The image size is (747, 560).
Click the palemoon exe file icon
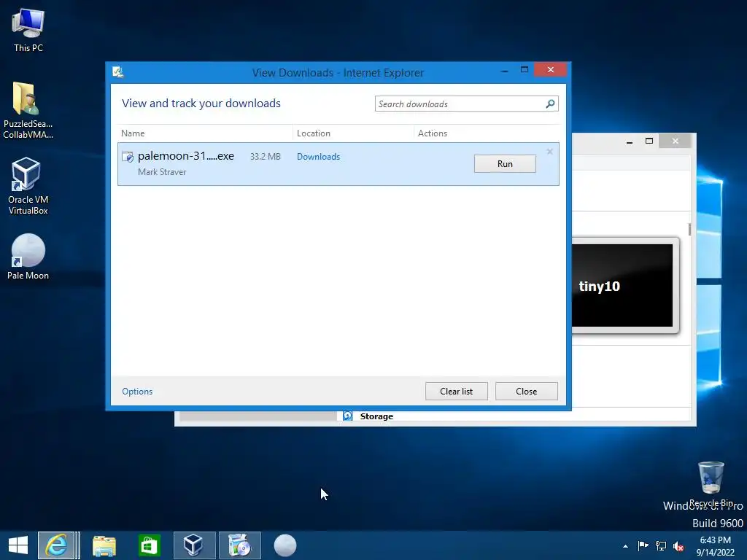(127, 157)
